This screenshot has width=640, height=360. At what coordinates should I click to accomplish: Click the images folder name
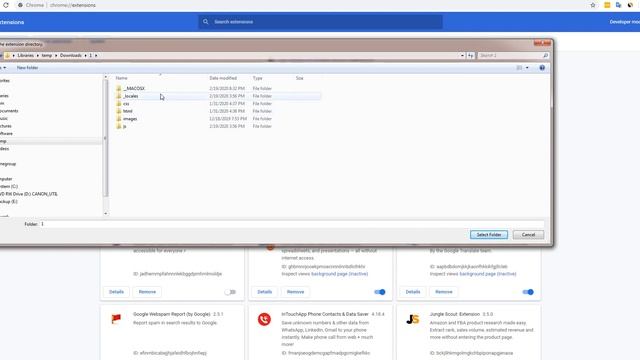[x=130, y=119]
